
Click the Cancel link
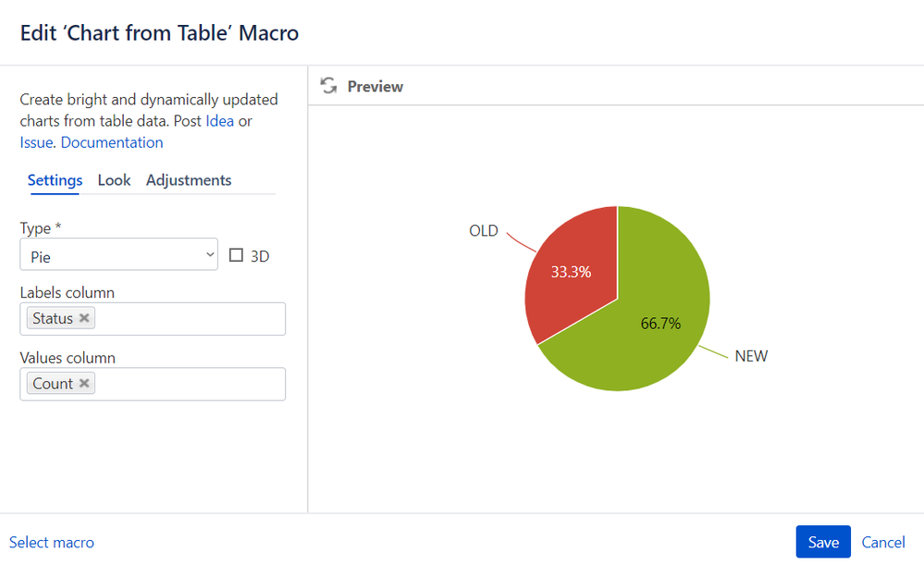click(882, 543)
